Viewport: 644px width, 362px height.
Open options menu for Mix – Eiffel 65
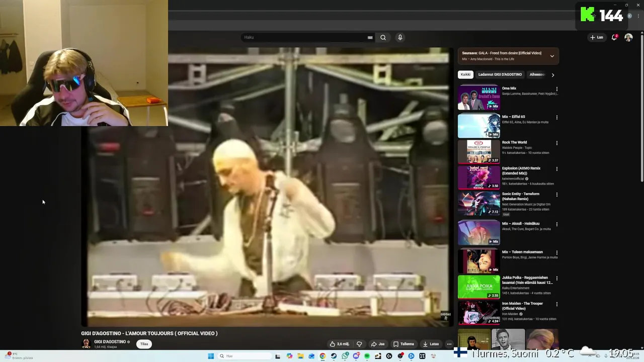click(x=556, y=118)
